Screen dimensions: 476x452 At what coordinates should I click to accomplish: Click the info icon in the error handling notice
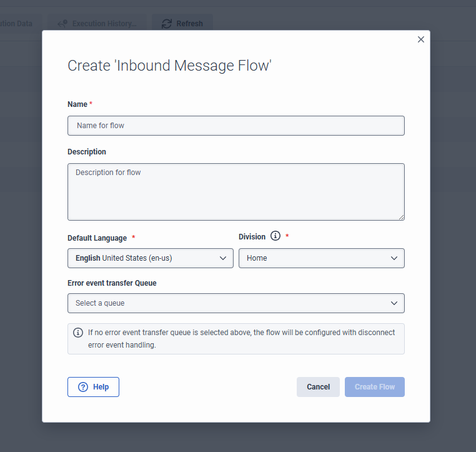tap(78, 333)
